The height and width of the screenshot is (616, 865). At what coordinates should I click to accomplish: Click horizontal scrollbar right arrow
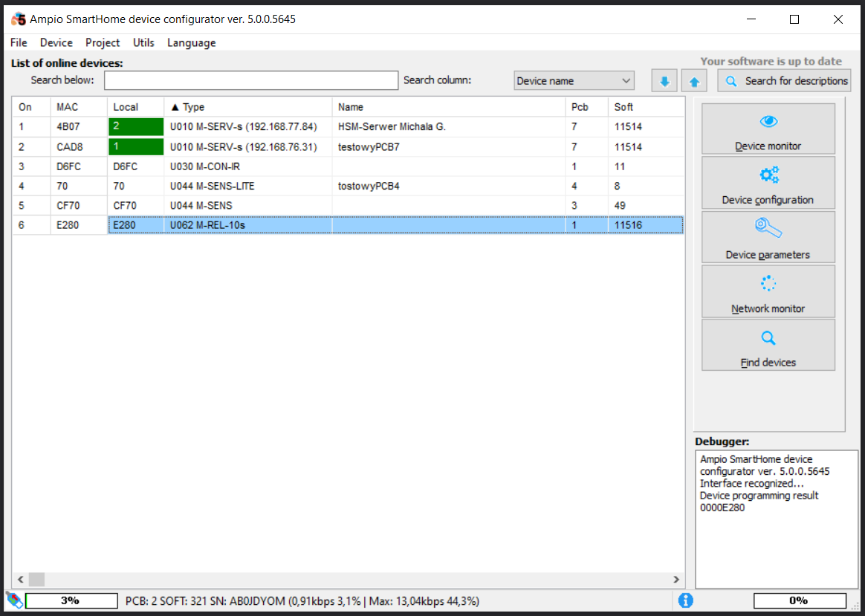point(676,579)
